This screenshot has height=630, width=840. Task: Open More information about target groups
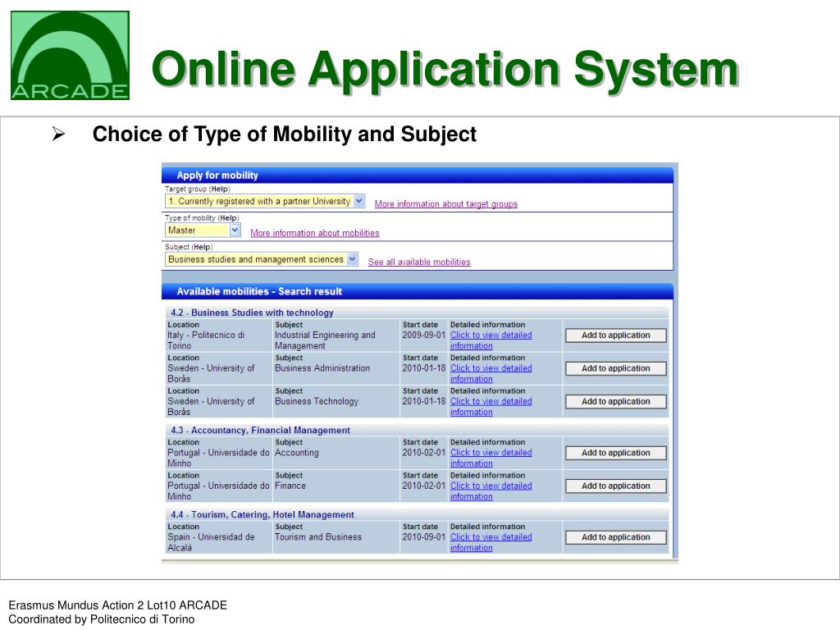pyautogui.click(x=445, y=204)
